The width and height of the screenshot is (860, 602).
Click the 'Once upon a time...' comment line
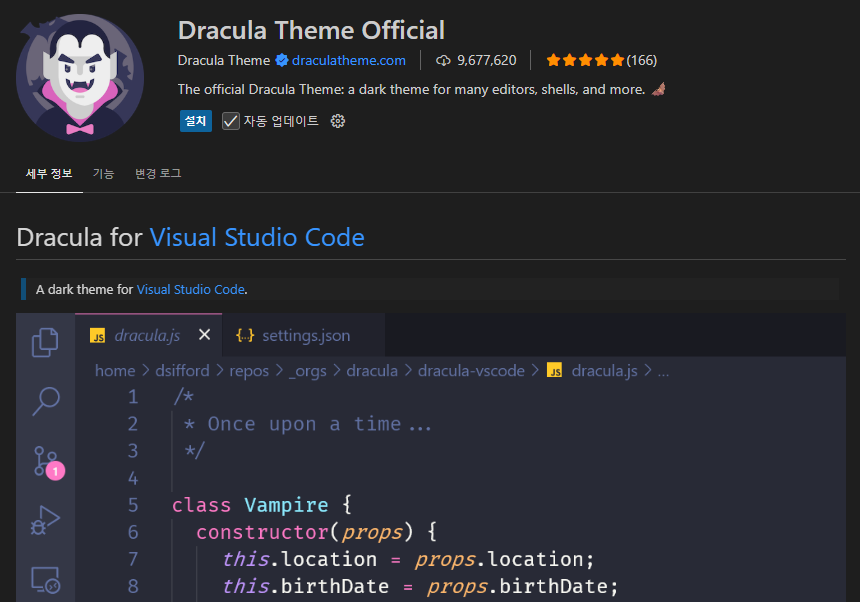308,424
